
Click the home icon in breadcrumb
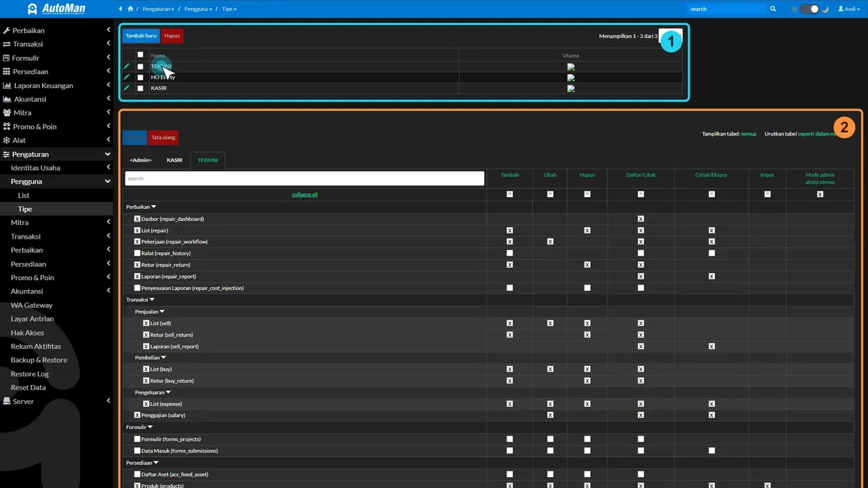click(x=130, y=9)
